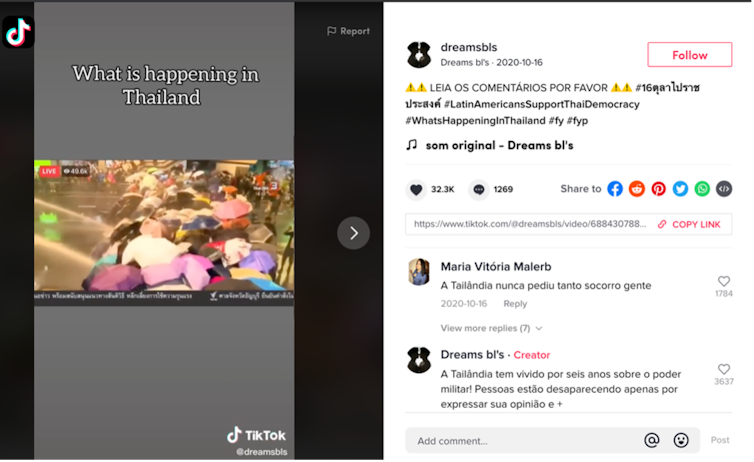Screen dimensions: 754x462
Task: Go to next video with arrow
Action: coord(353,233)
